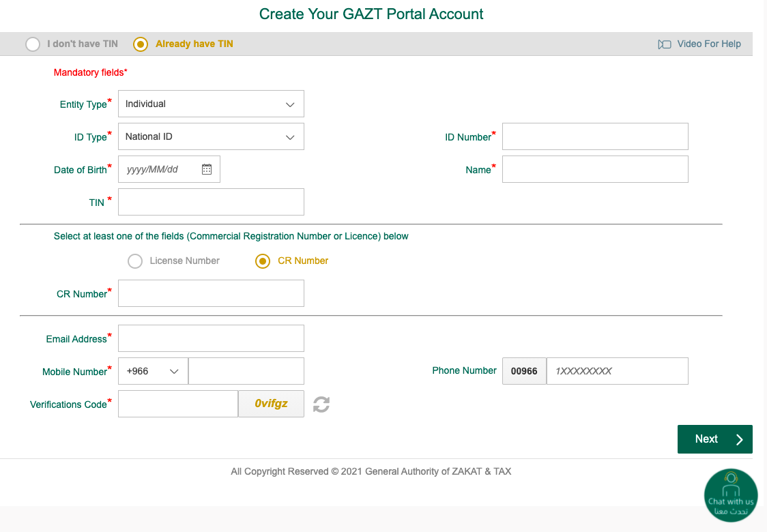Refresh the verification code captcha
Viewport: 767px width, 532px height.
click(x=321, y=404)
